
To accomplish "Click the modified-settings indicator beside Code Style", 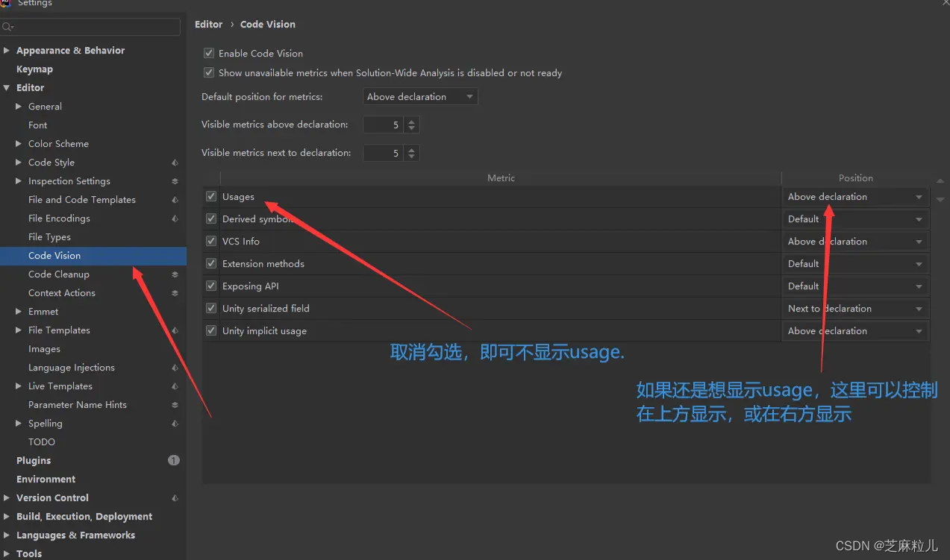I will (174, 162).
